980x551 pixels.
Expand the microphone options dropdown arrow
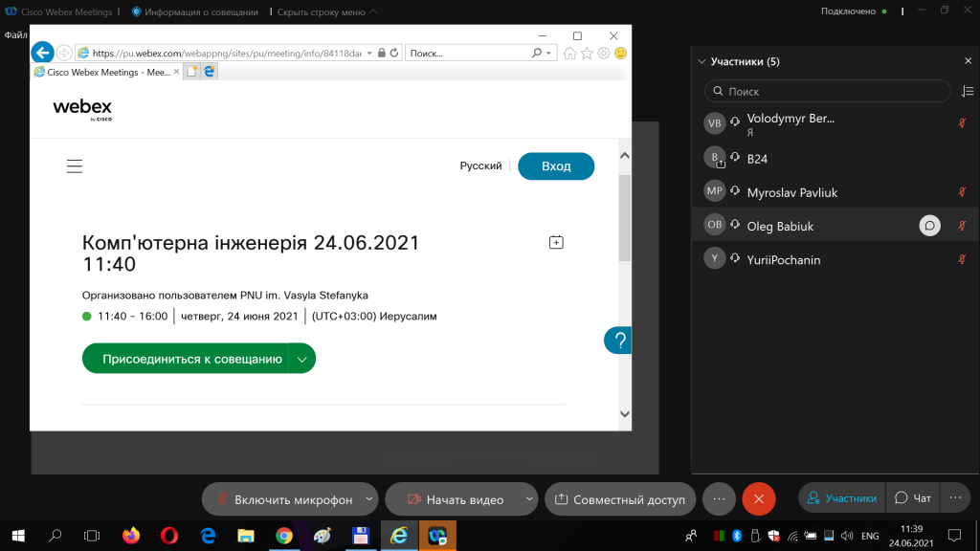click(x=369, y=499)
